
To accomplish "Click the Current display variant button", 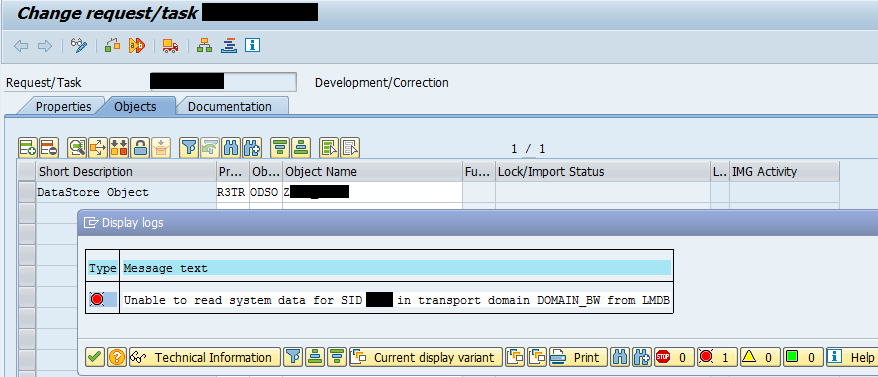I will (x=426, y=357).
